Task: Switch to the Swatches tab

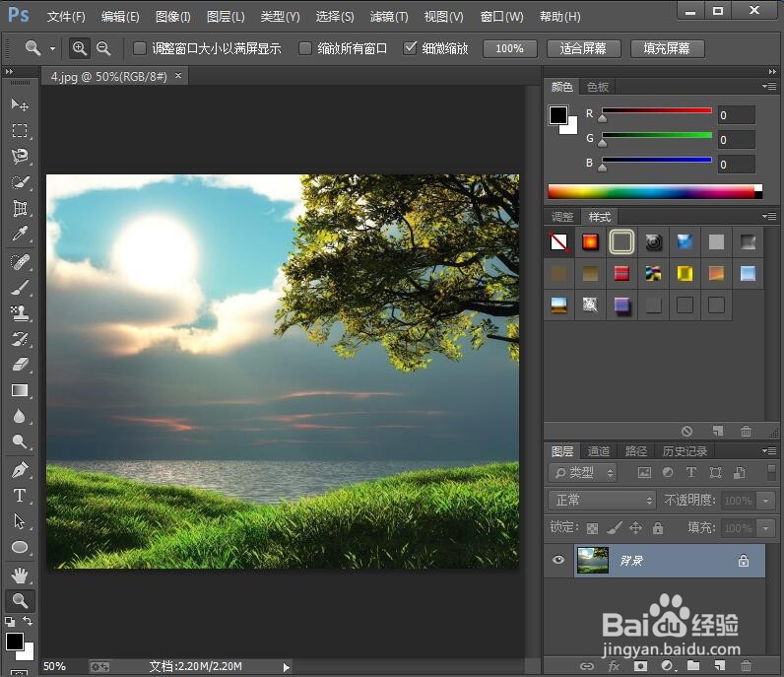Action: click(598, 87)
